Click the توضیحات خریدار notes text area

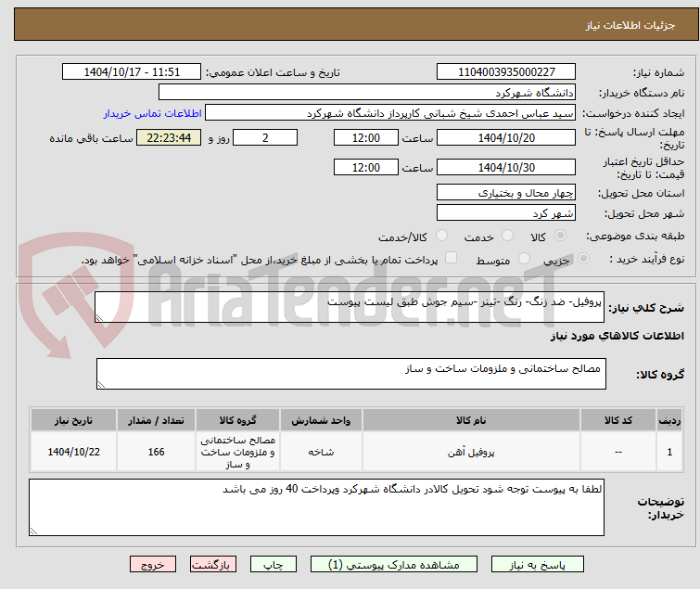pos(316,507)
